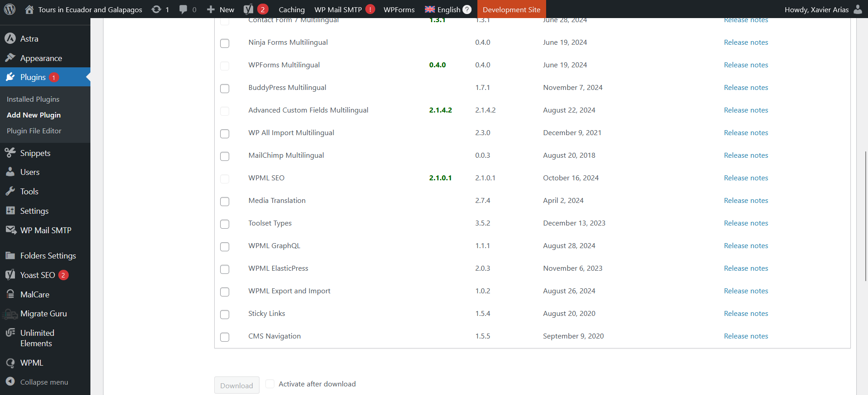Click the updates icon in admin bar
This screenshot has width=868, height=395.
click(156, 9)
